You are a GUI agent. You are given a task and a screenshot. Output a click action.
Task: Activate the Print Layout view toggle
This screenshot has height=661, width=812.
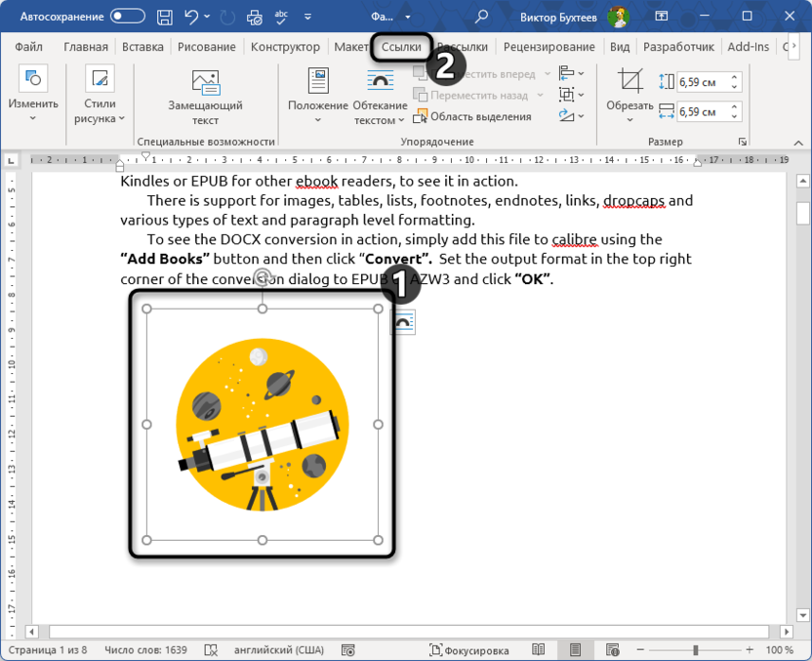[x=575, y=648]
